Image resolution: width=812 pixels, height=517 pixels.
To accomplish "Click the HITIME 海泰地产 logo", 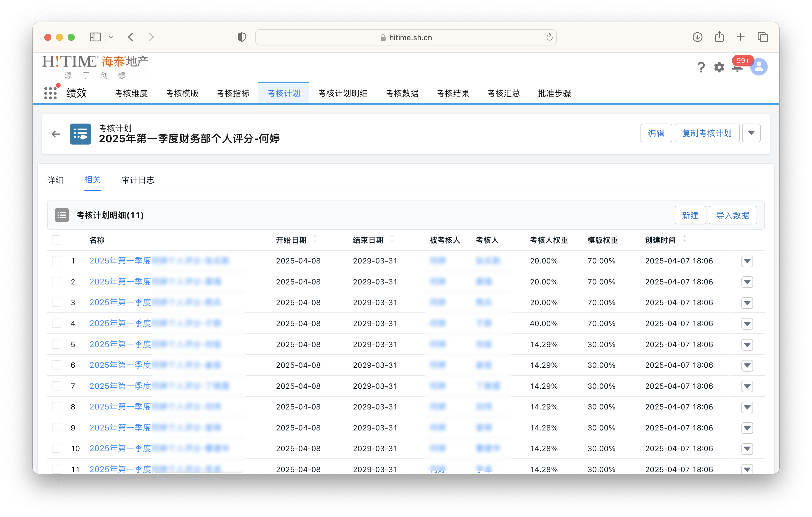I will click(95, 67).
